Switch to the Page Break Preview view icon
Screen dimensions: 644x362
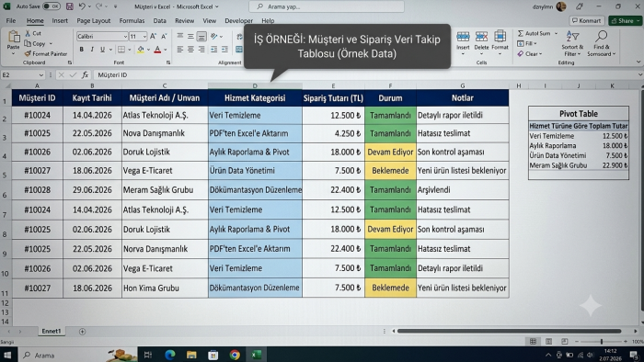(x=565, y=341)
